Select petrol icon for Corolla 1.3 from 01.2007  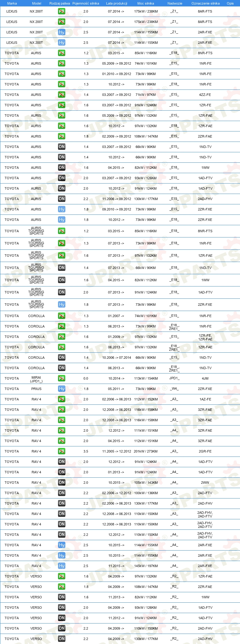click(62, 316)
